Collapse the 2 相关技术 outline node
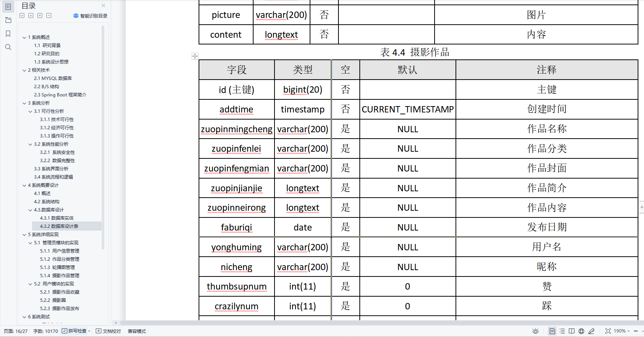 (24, 70)
